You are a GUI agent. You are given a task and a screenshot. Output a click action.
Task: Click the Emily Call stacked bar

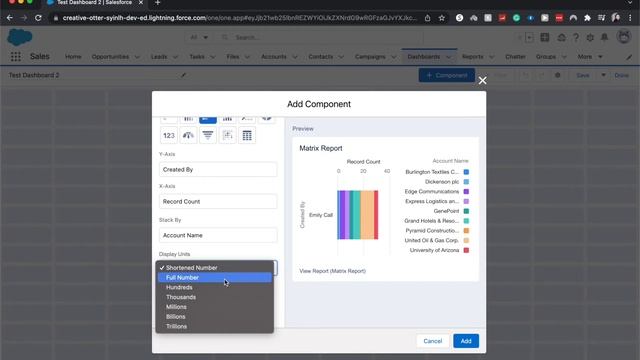tap(358, 215)
